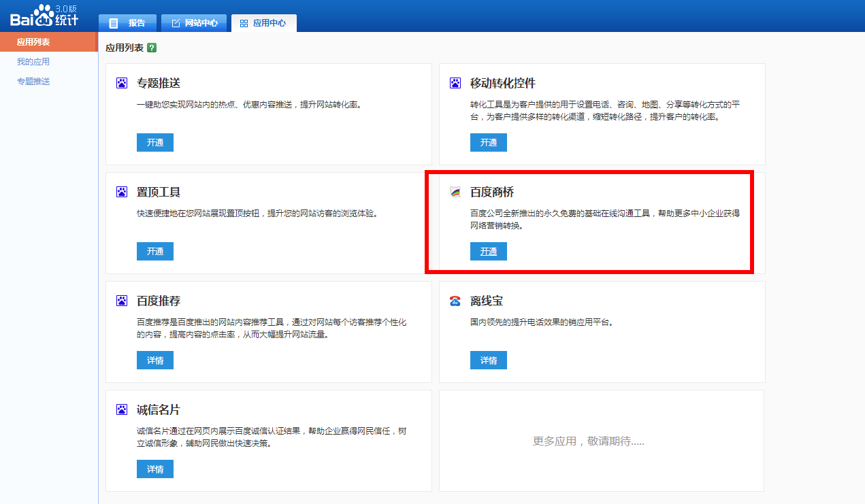The width and height of the screenshot is (865, 504).
Task: Switch to the 网站中心 tab
Action: point(194,22)
